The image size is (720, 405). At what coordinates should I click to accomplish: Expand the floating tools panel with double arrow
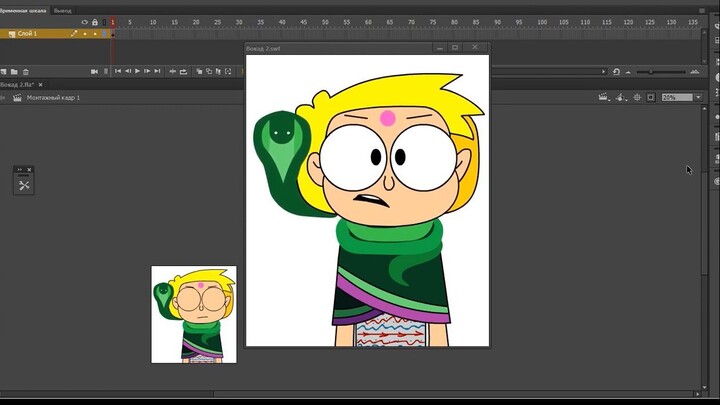click(20, 169)
